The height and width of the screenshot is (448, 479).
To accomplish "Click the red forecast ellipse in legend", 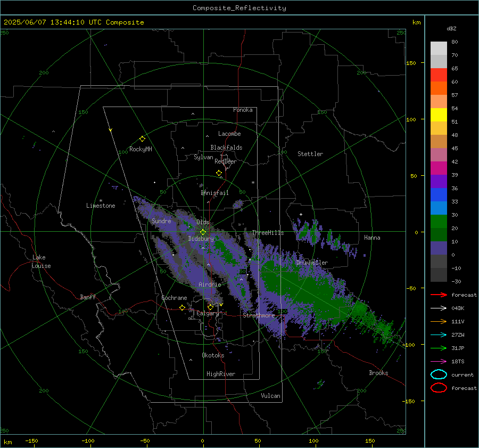I will point(439,388).
